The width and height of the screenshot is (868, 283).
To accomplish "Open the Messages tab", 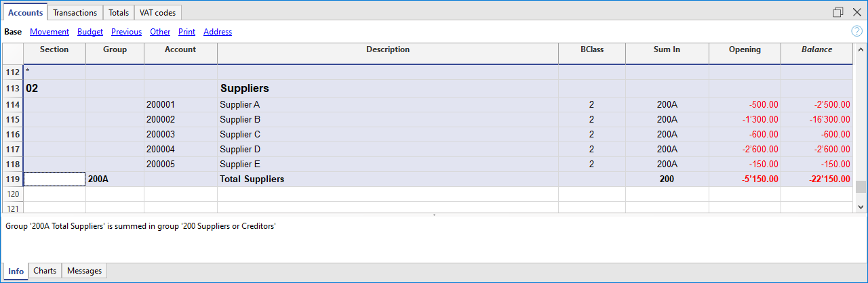I will coord(85,271).
